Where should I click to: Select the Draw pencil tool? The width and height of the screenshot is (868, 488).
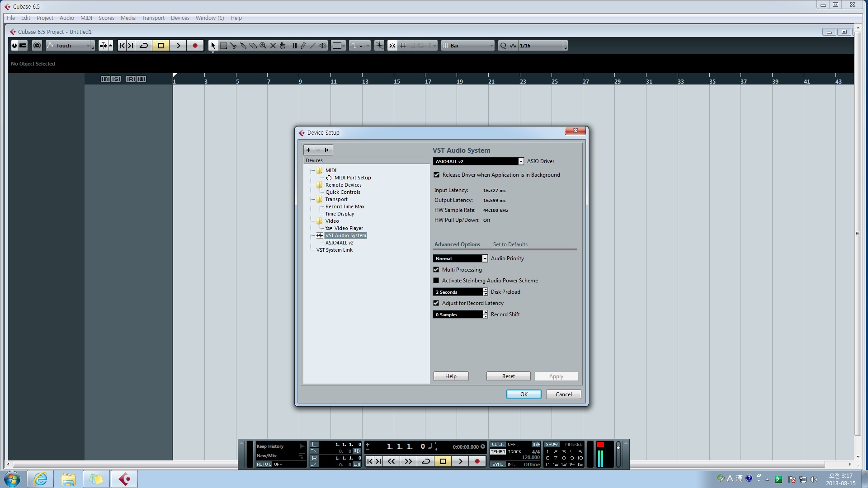[303, 46]
